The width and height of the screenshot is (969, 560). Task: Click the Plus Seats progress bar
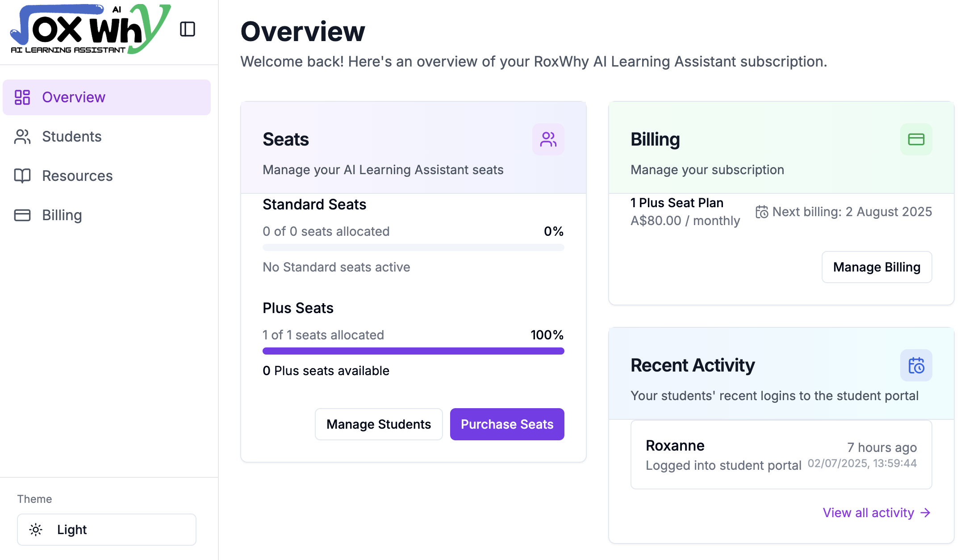click(413, 351)
